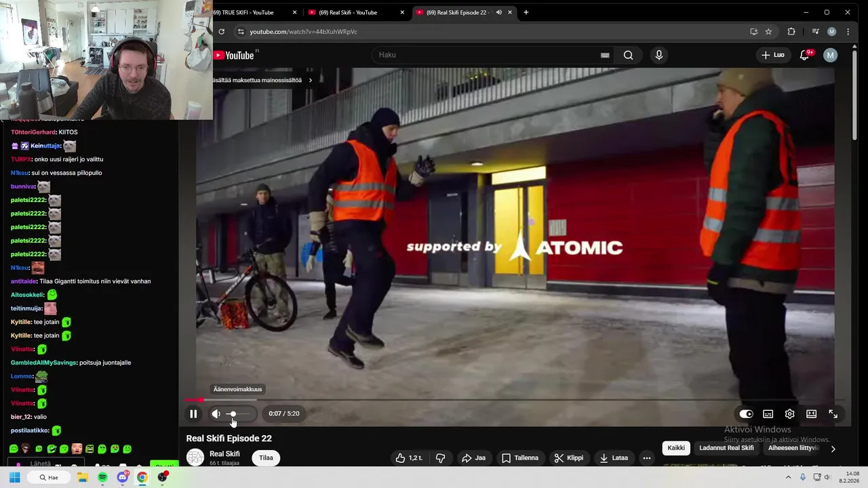Share the video via Jaa
868x488 pixels.
(x=474, y=457)
